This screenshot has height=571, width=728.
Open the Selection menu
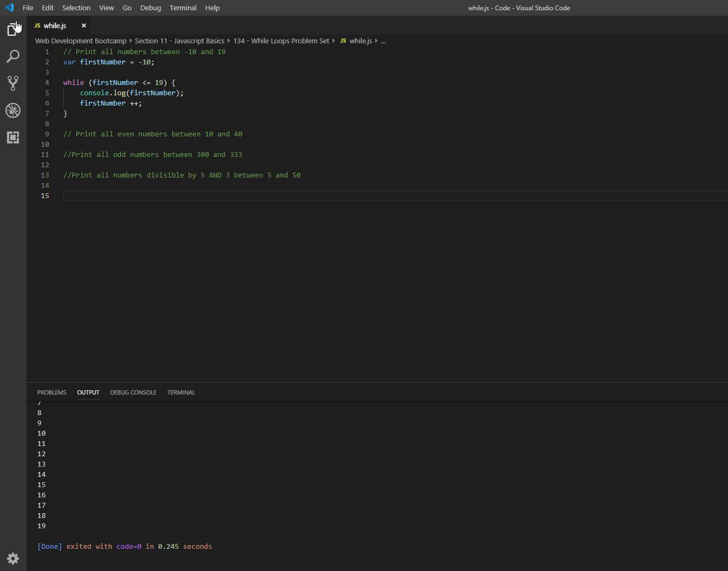click(x=76, y=8)
